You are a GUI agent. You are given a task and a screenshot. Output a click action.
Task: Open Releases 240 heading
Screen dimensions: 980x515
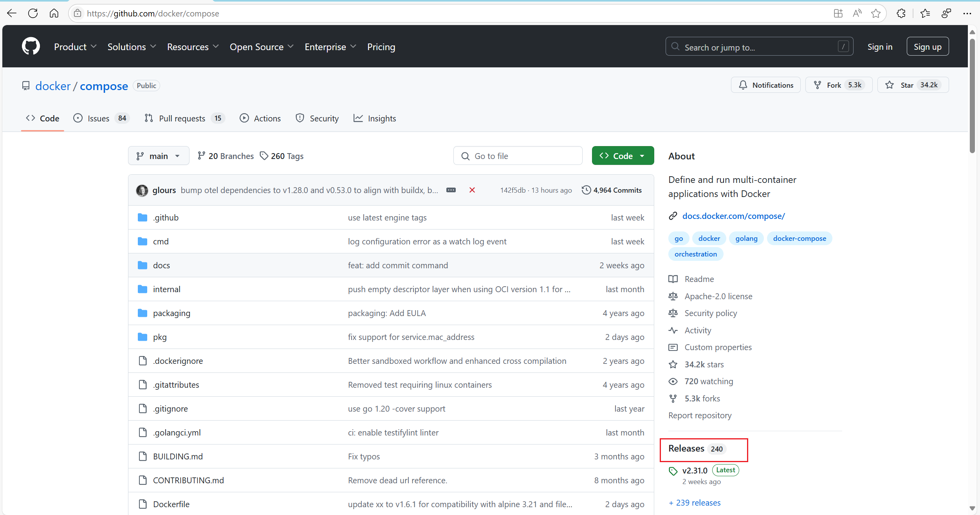(697, 449)
